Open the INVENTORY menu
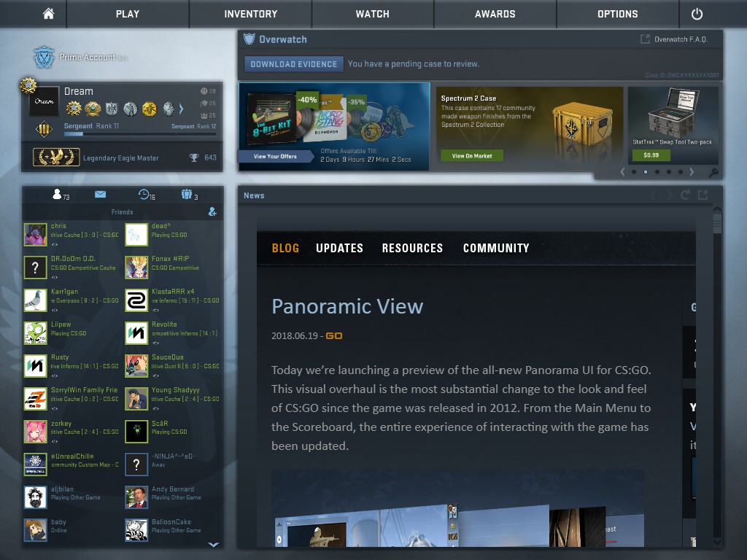Viewport: 747px width, 560px height. tap(251, 14)
